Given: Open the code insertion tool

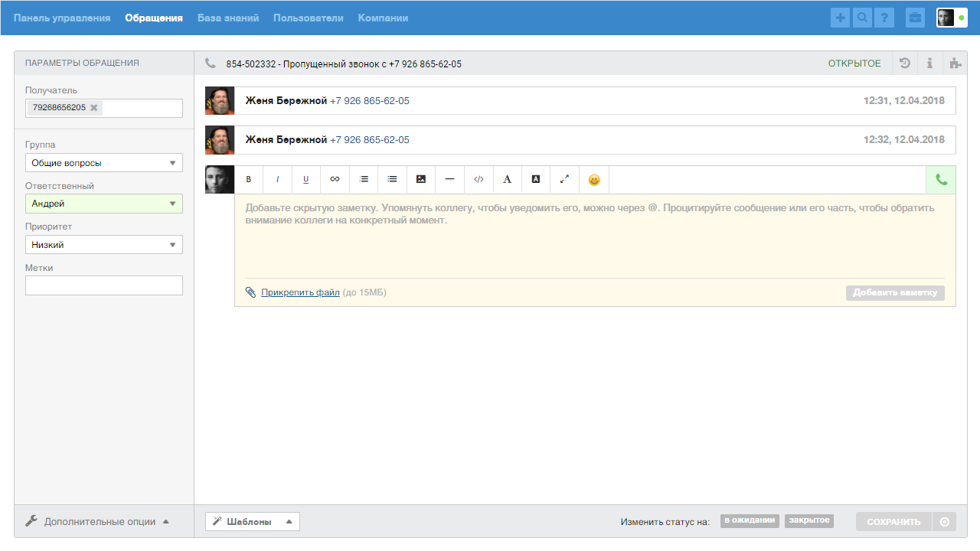Looking at the screenshot, I should click(x=479, y=179).
